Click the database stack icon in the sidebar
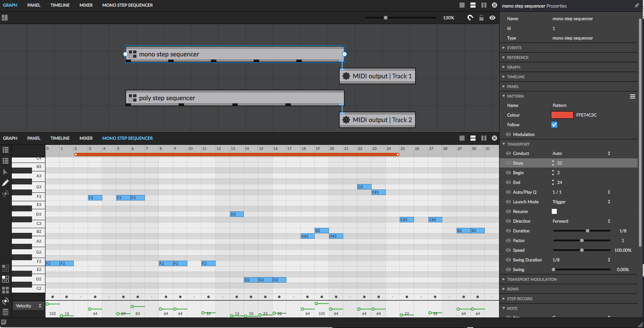 [x=5, y=312]
